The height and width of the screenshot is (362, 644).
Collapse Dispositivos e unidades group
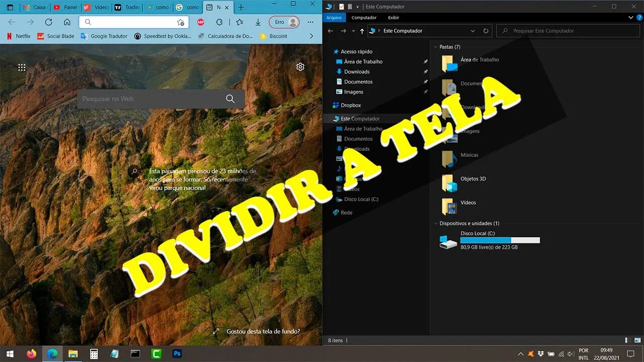pos(436,223)
